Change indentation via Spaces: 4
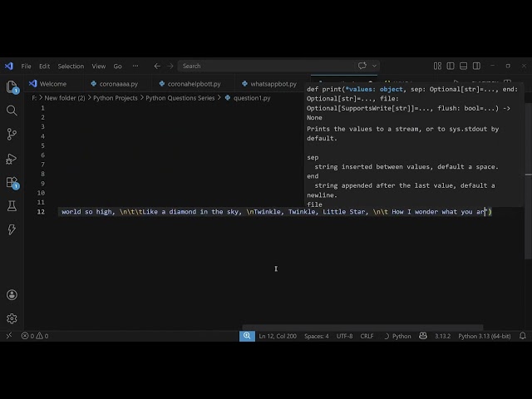Image resolution: width=532 pixels, height=399 pixels. [x=317, y=336]
